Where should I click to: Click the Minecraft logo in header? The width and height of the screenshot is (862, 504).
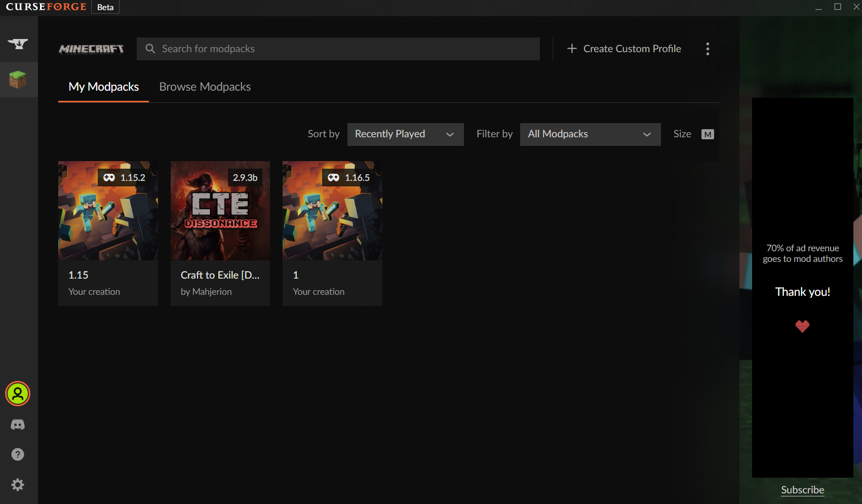(91, 49)
